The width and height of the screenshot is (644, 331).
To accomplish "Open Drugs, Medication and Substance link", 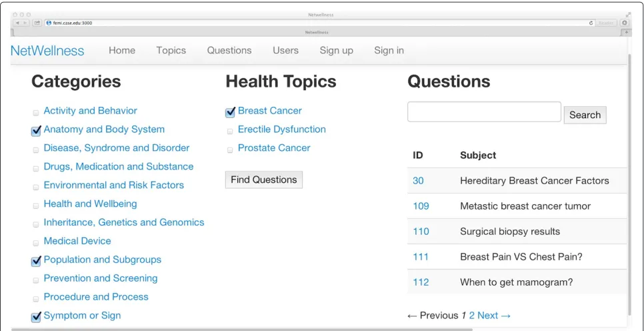I will tap(118, 167).
